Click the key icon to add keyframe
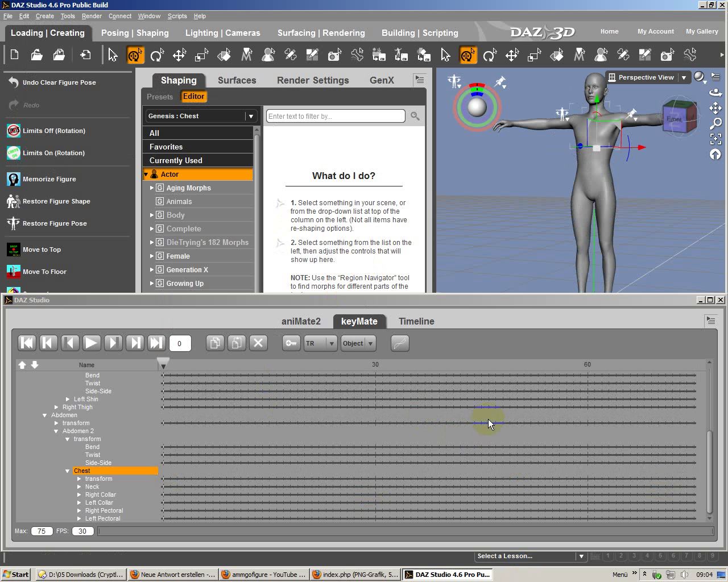 (291, 343)
